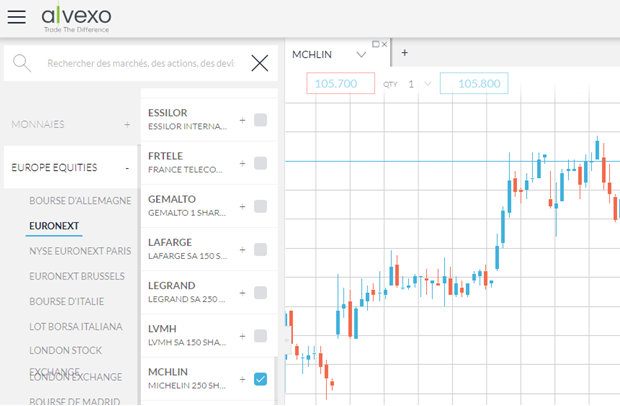Click the plus icon beside LAFARGE
This screenshot has width=620, height=406.
242,250
